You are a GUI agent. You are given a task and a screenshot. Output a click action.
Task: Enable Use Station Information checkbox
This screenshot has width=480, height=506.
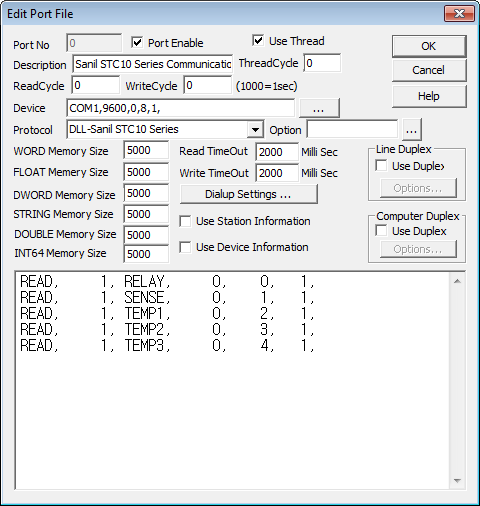pos(185,221)
